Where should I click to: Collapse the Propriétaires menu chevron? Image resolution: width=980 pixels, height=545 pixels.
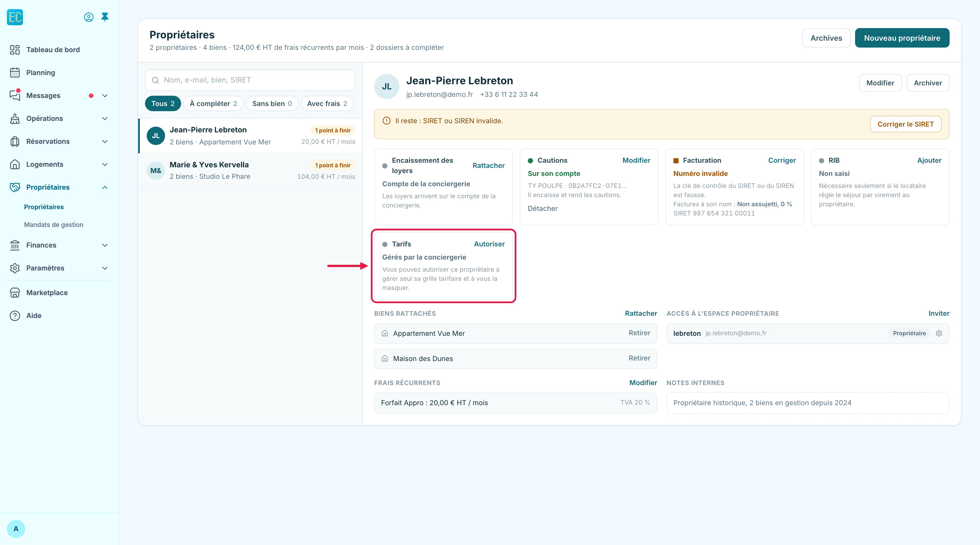point(105,187)
